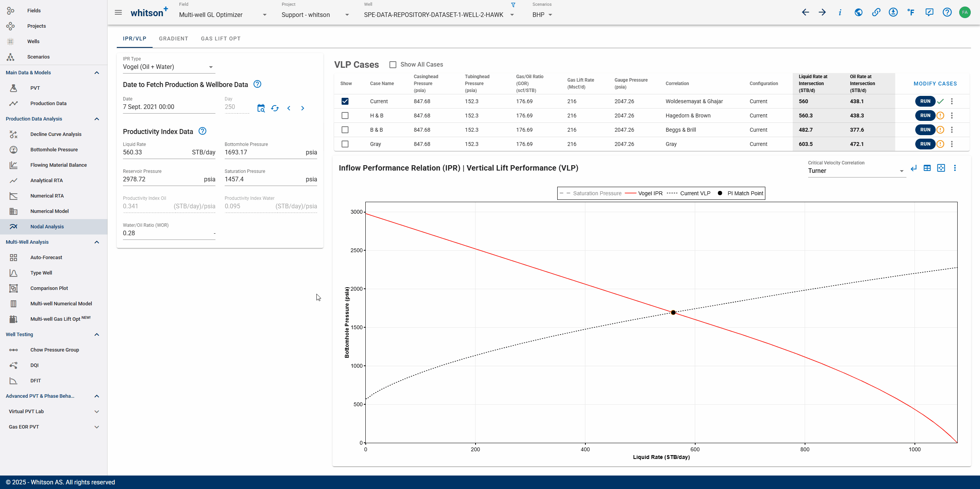
Task: Open the hamburger menu next to whitson logo
Action: tap(118, 13)
